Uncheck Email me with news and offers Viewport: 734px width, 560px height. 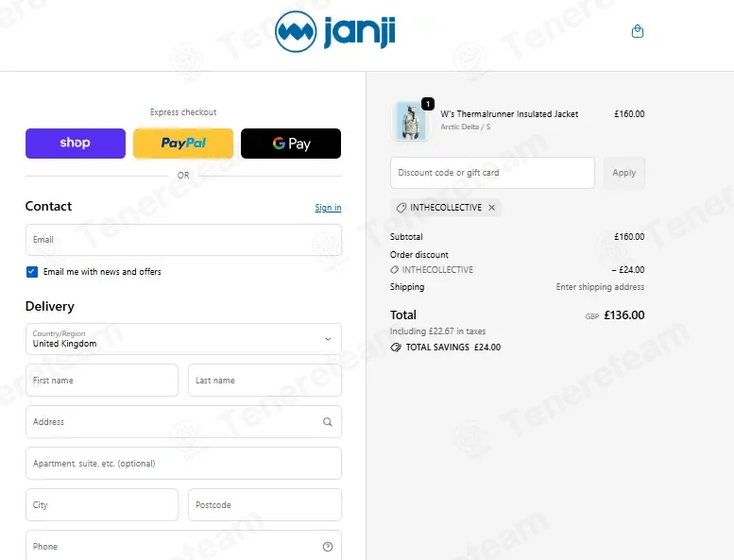click(32, 272)
